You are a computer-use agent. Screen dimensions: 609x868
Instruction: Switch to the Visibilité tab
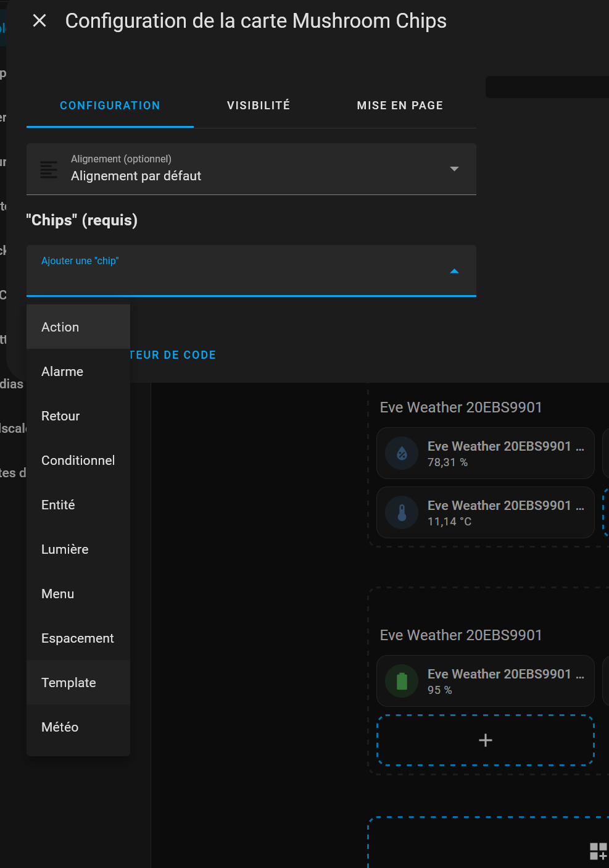click(259, 106)
